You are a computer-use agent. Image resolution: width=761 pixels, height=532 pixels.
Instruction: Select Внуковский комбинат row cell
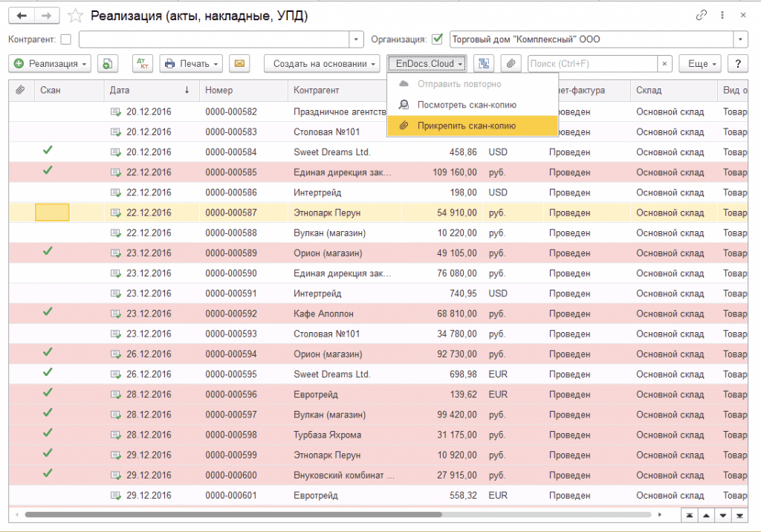click(344, 476)
